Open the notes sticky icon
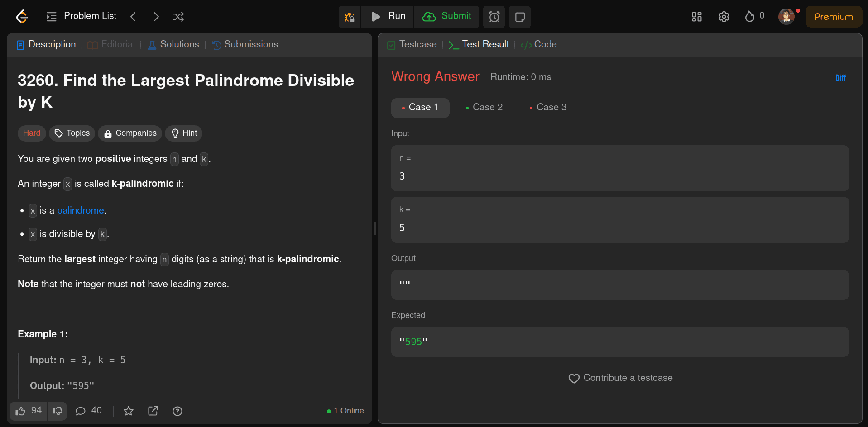868x427 pixels. [520, 17]
